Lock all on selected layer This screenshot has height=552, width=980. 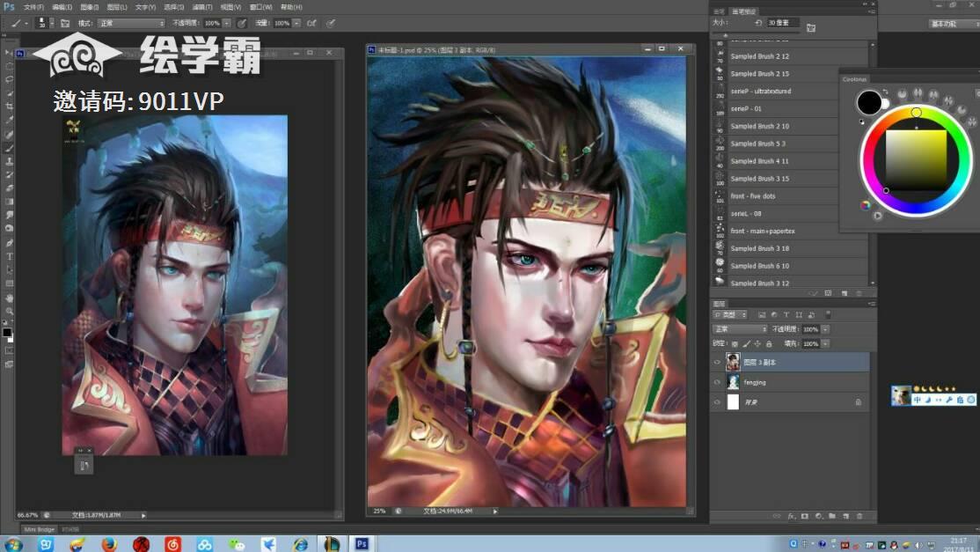769,344
